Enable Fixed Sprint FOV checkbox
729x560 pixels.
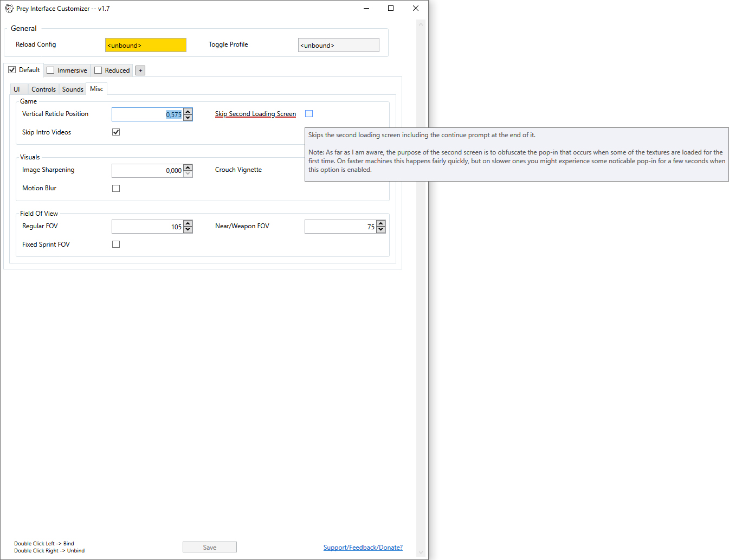click(116, 244)
